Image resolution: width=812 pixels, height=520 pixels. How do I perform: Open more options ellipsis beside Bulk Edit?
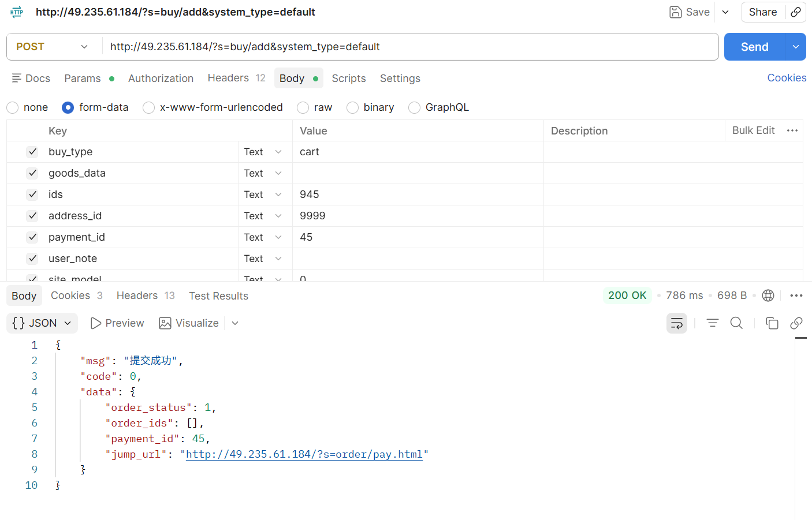coord(792,130)
